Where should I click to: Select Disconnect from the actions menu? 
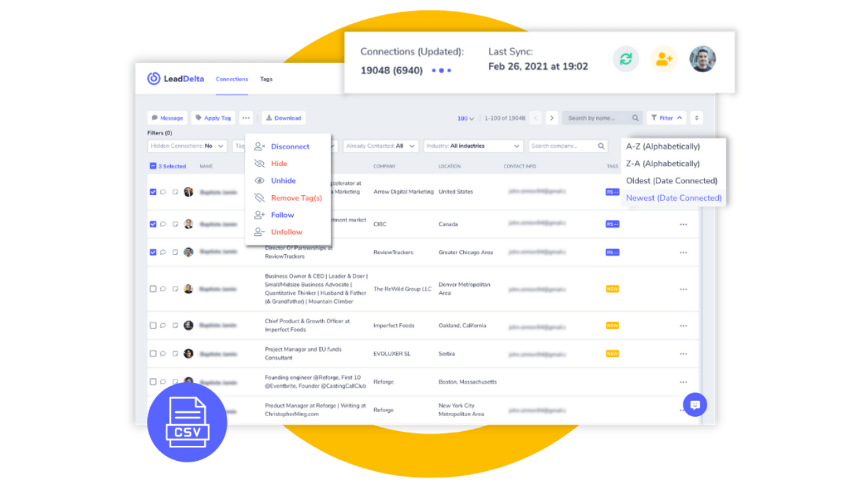tap(290, 146)
